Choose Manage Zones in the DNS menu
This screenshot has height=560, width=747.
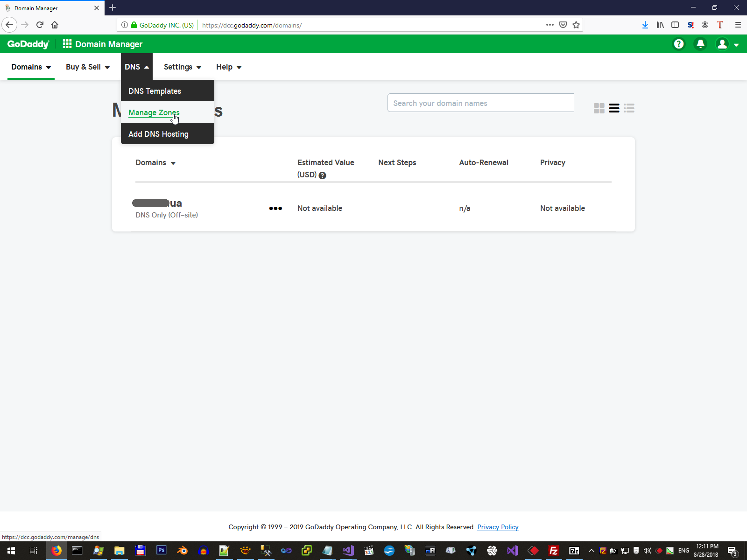tap(168, 112)
